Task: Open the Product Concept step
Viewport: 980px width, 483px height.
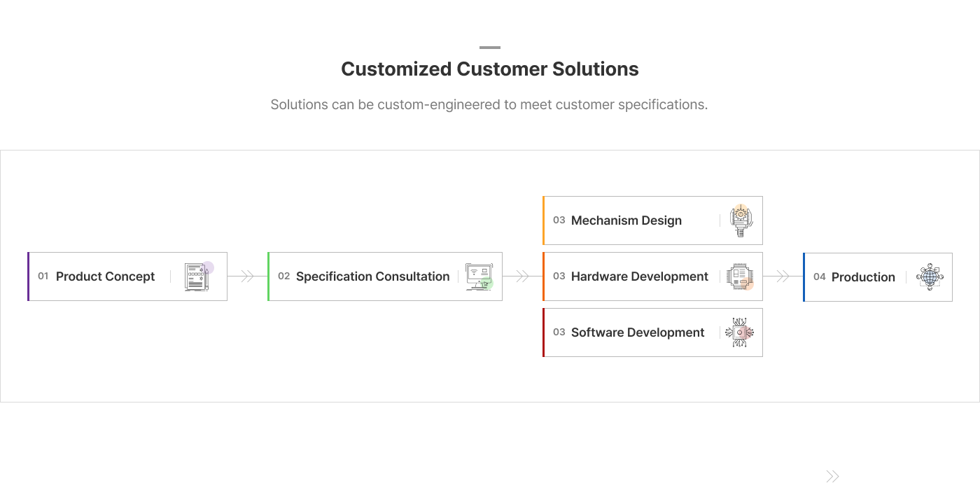Action: coord(105,276)
